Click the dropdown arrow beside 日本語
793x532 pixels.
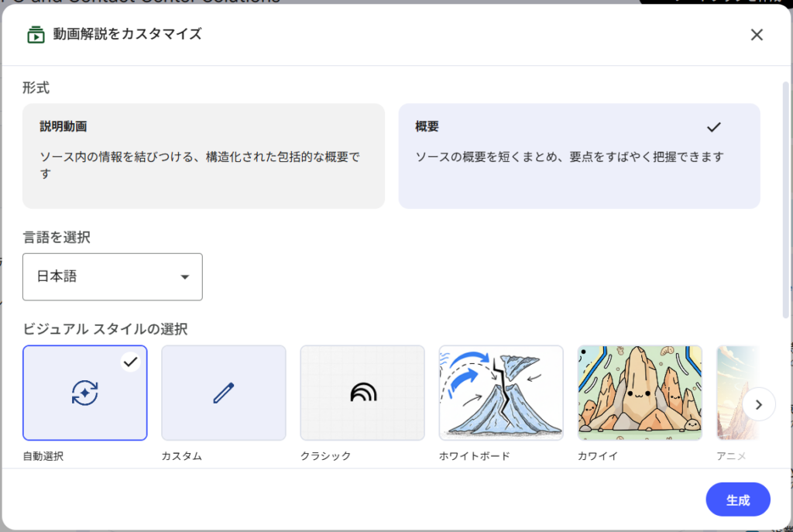(184, 276)
